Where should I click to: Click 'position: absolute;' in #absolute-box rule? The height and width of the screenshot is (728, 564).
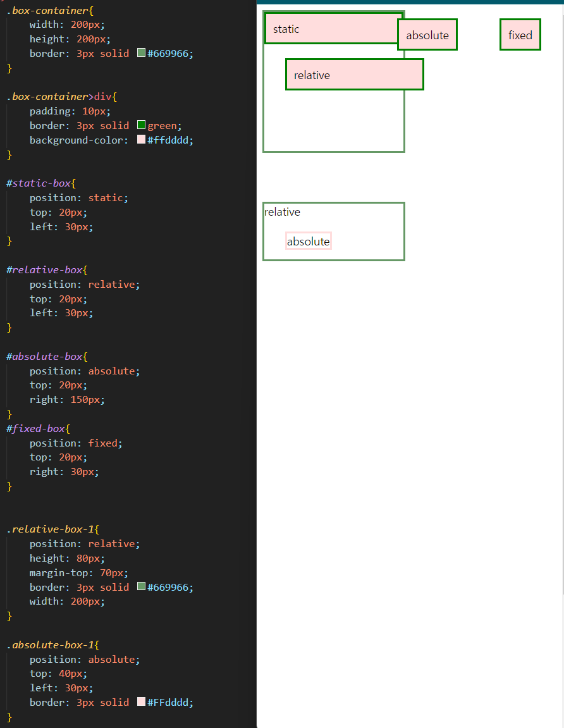tap(85, 371)
